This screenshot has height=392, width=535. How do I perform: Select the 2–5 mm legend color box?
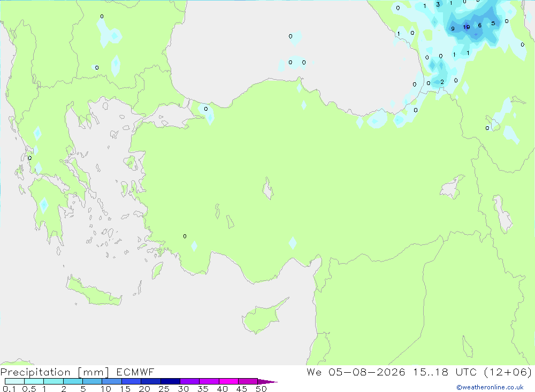point(73,381)
